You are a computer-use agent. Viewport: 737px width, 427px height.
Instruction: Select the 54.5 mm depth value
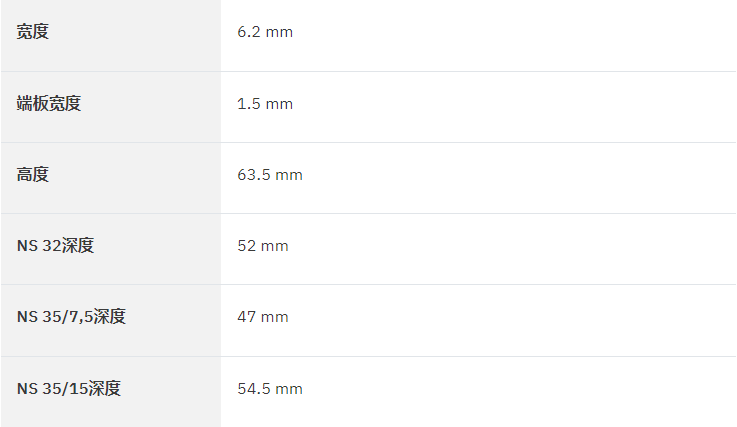270,389
